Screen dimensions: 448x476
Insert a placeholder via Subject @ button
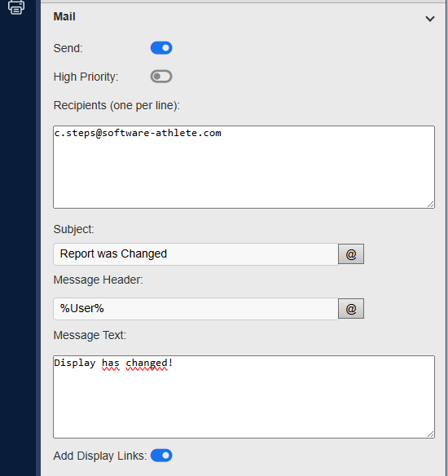pos(351,254)
